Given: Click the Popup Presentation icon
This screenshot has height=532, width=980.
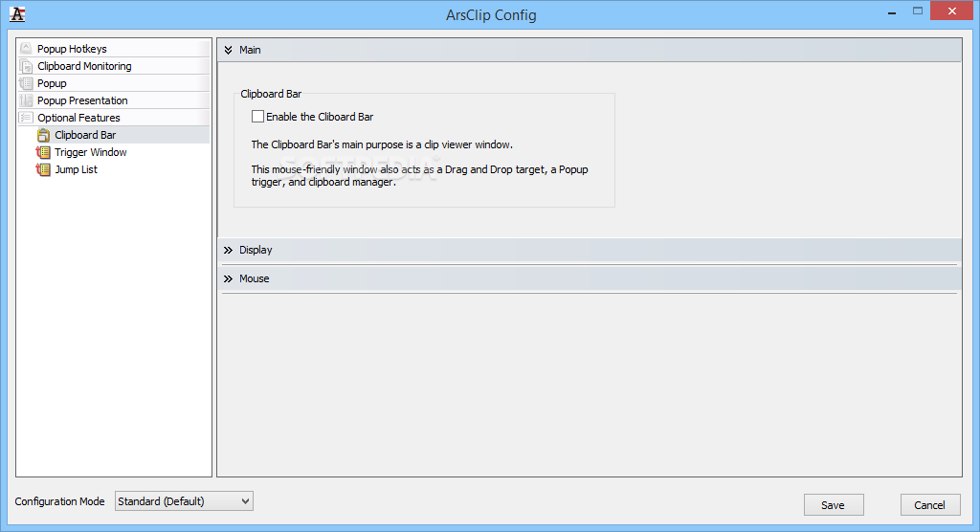Looking at the screenshot, I should (26, 100).
